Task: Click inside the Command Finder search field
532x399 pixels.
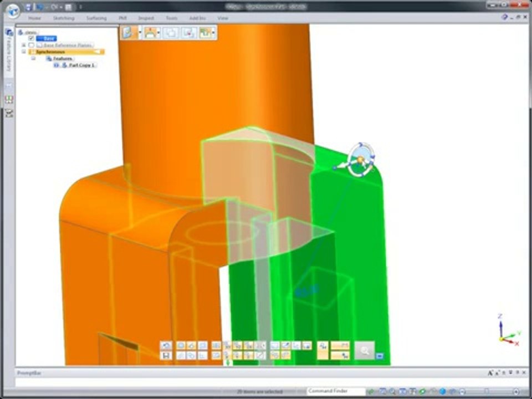Action: [x=336, y=391]
